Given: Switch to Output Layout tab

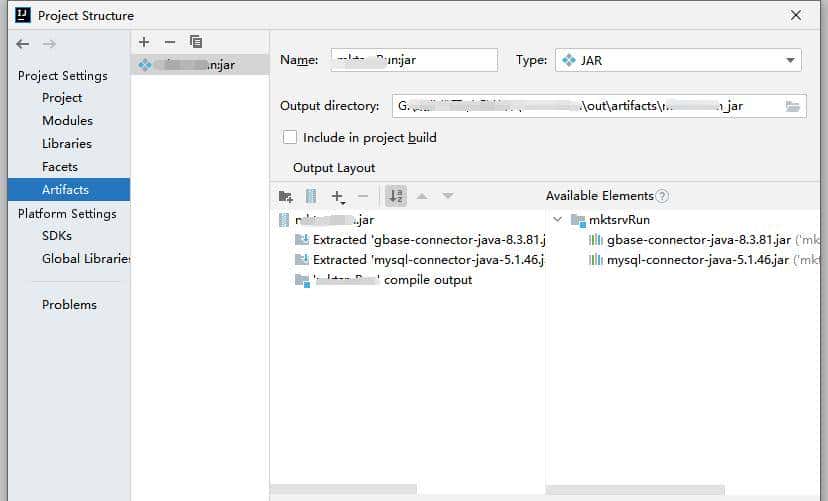Looking at the screenshot, I should (334, 168).
